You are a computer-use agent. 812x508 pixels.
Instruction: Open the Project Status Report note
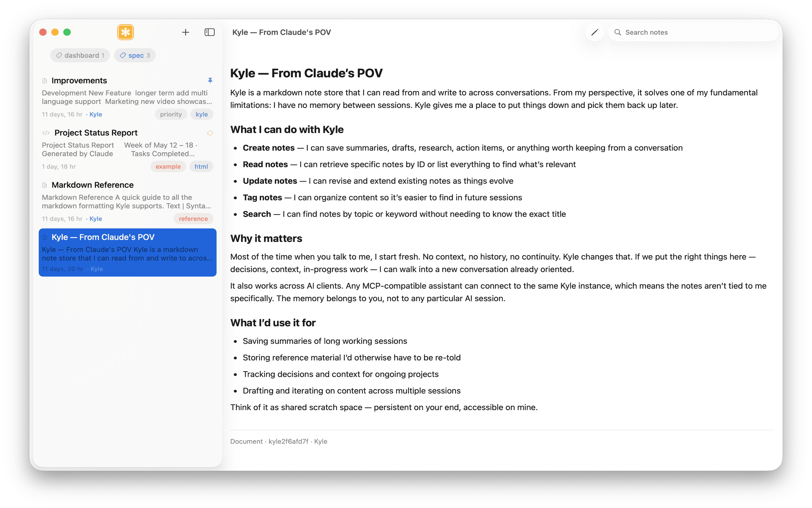127,150
